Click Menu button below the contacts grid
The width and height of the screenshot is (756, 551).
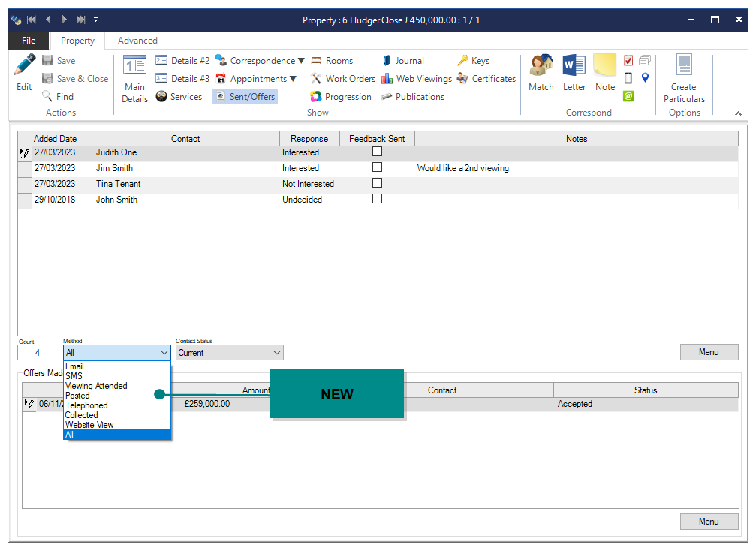(709, 352)
